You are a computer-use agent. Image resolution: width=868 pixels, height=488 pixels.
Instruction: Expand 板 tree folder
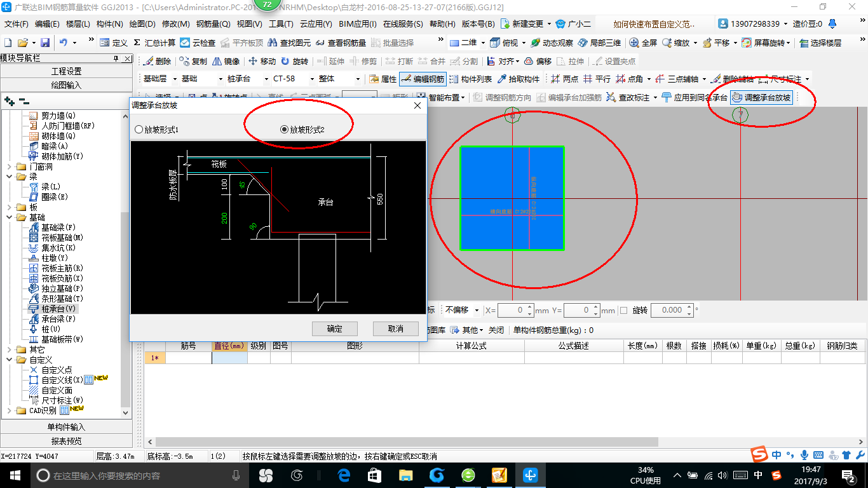pyautogui.click(x=8, y=207)
